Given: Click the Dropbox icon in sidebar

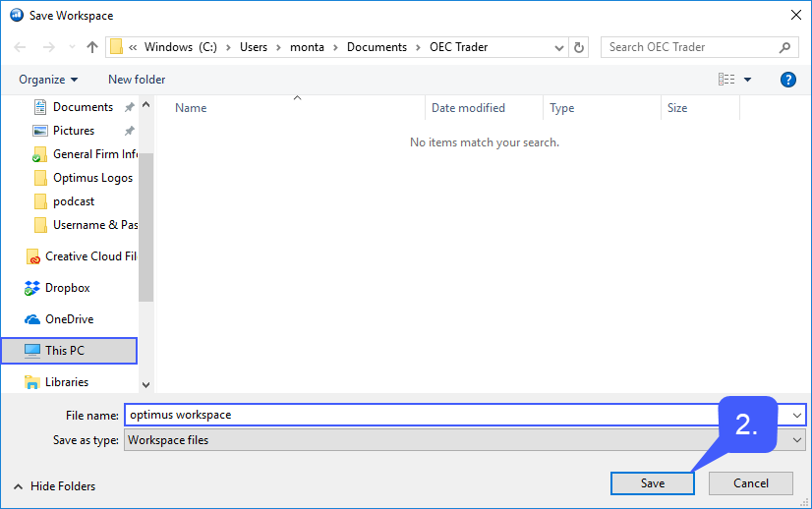Looking at the screenshot, I should click(x=32, y=288).
